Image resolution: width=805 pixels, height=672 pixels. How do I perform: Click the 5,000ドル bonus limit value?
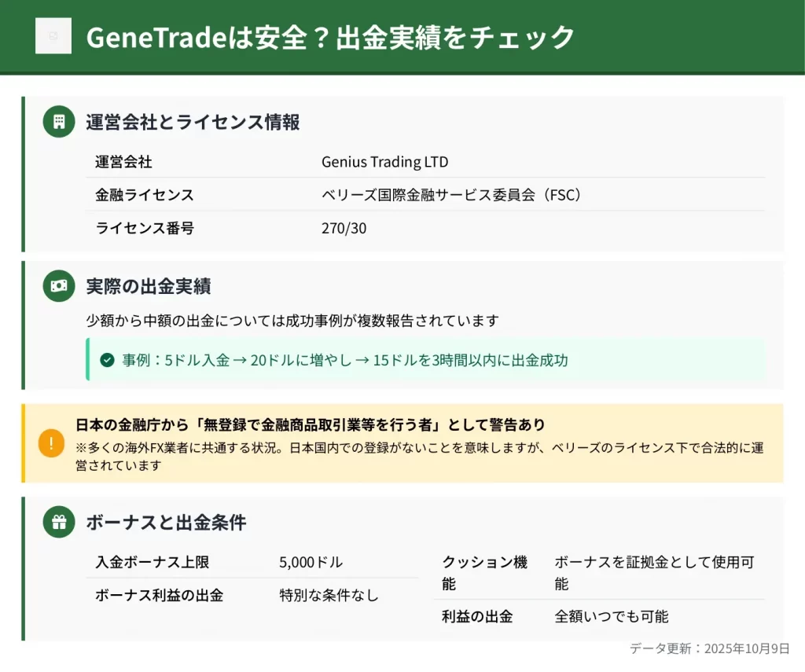[x=311, y=563]
